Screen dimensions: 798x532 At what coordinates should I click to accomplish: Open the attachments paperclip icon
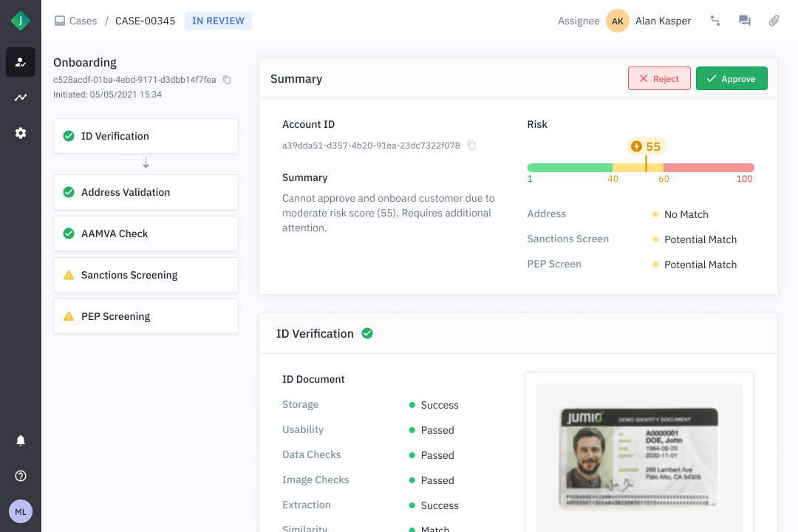[x=774, y=21]
